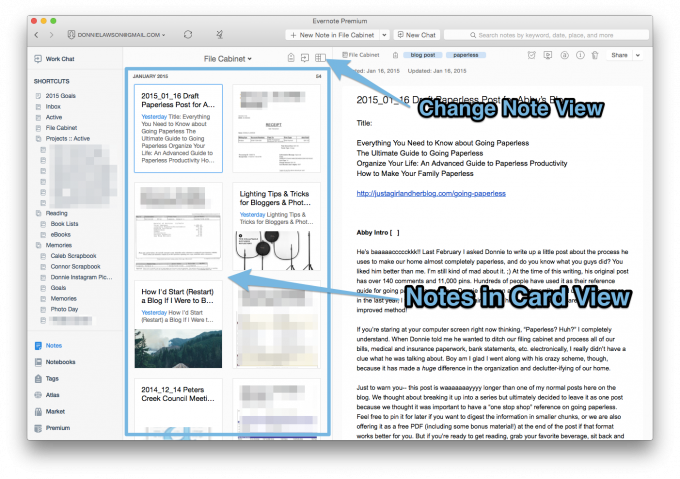Select Notes in sidebar navigation
Viewport: 680px width, 479px height.
click(x=49, y=345)
